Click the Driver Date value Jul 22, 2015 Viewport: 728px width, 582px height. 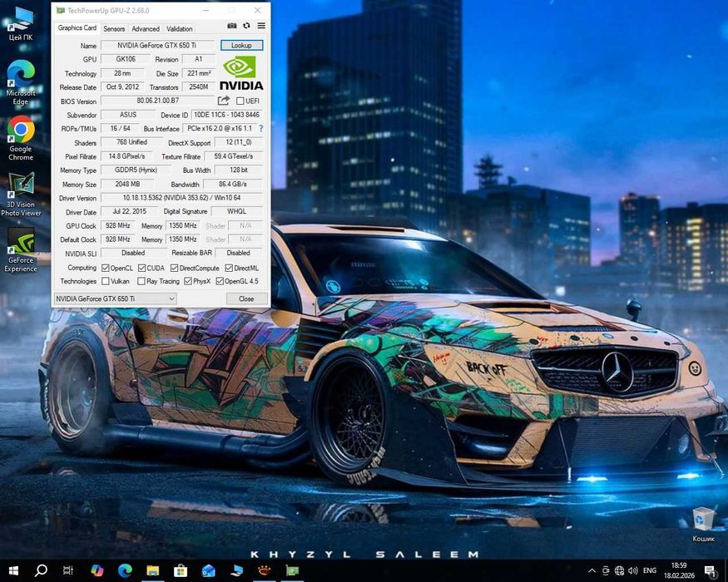(x=129, y=211)
